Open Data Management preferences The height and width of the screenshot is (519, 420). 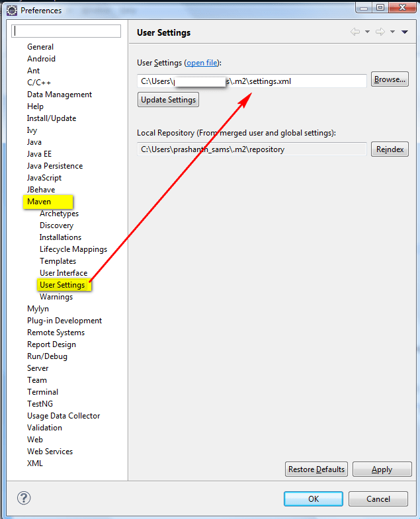pyautogui.click(x=60, y=95)
